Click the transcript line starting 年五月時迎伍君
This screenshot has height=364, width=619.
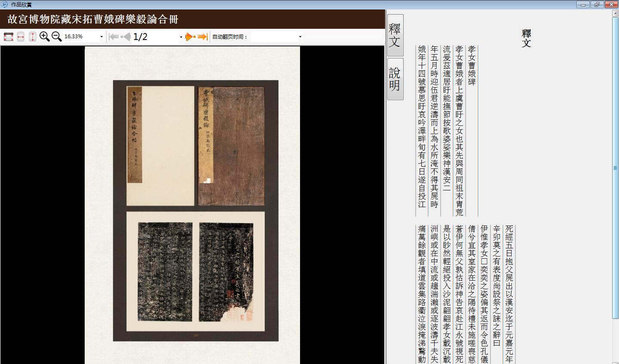click(434, 127)
